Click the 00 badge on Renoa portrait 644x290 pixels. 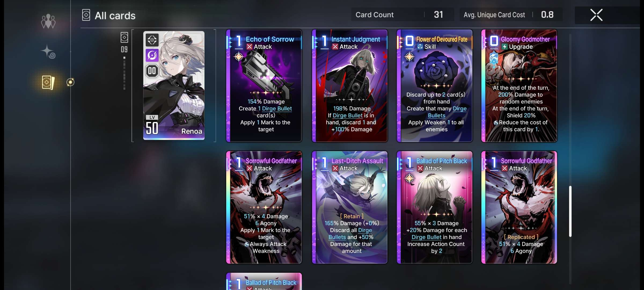152,71
